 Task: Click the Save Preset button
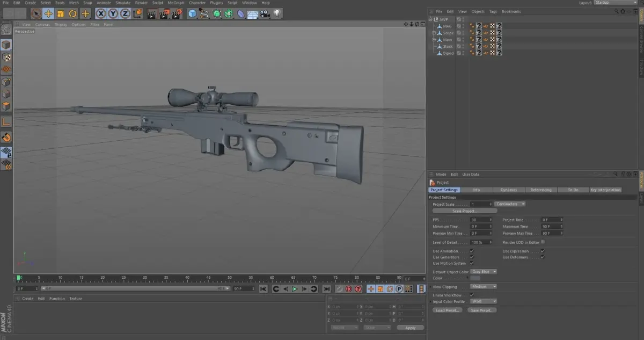click(x=481, y=310)
